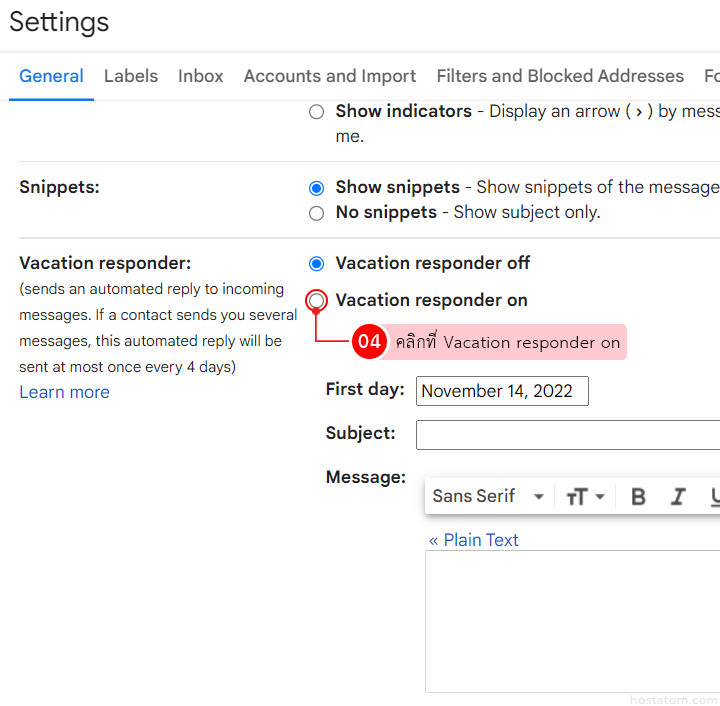Open the Filters and Blocked Addresses tab

click(560, 76)
